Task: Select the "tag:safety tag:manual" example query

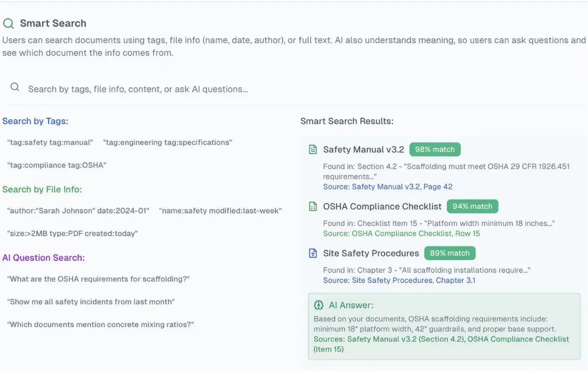Action: (50, 142)
